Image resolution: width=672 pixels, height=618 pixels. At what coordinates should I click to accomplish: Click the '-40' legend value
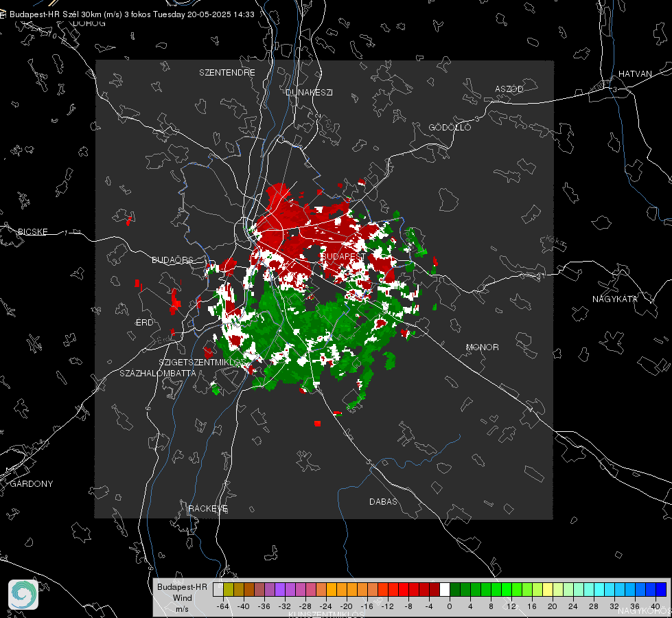pos(243,606)
